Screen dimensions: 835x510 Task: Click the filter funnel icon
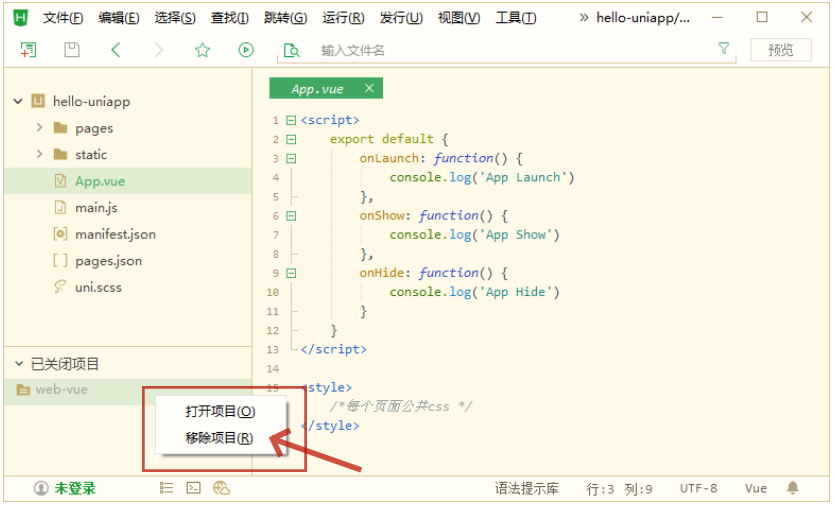tap(724, 49)
